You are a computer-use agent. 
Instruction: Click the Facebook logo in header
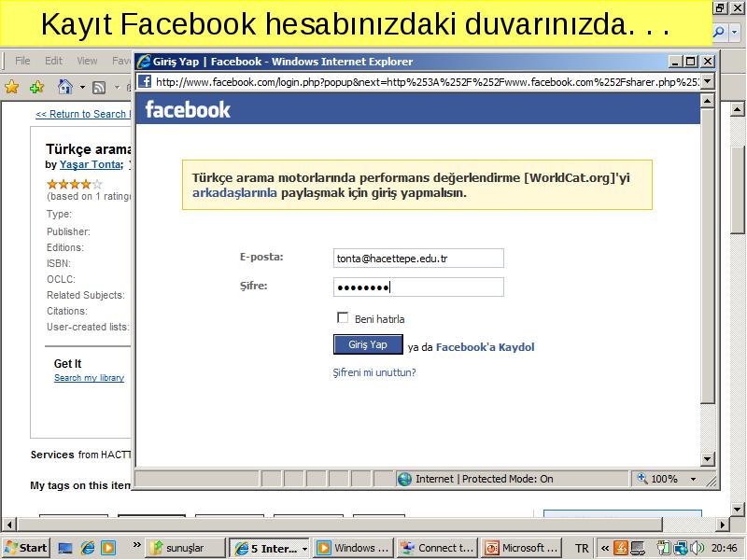click(188, 109)
